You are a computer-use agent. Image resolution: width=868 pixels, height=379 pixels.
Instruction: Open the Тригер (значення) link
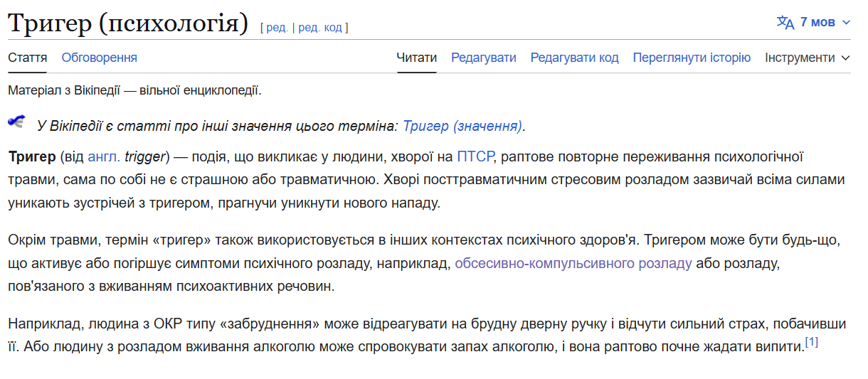tap(462, 126)
